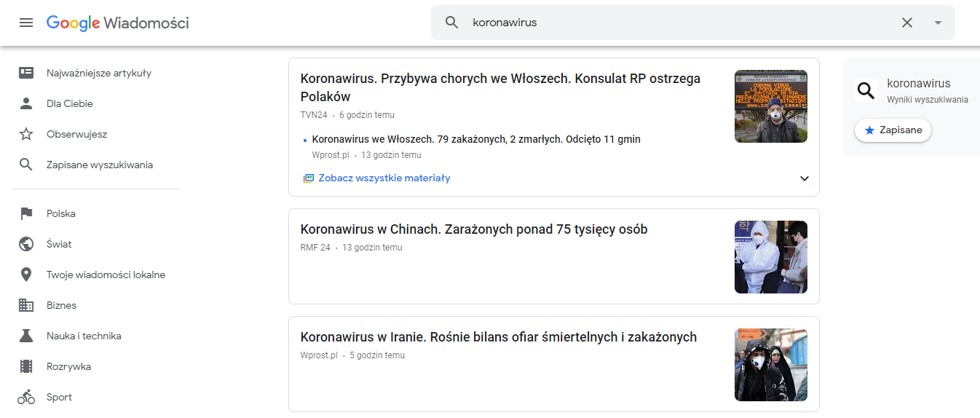Open article Koronawirus w Iranie
The width and height of the screenshot is (980, 418).
499,337
